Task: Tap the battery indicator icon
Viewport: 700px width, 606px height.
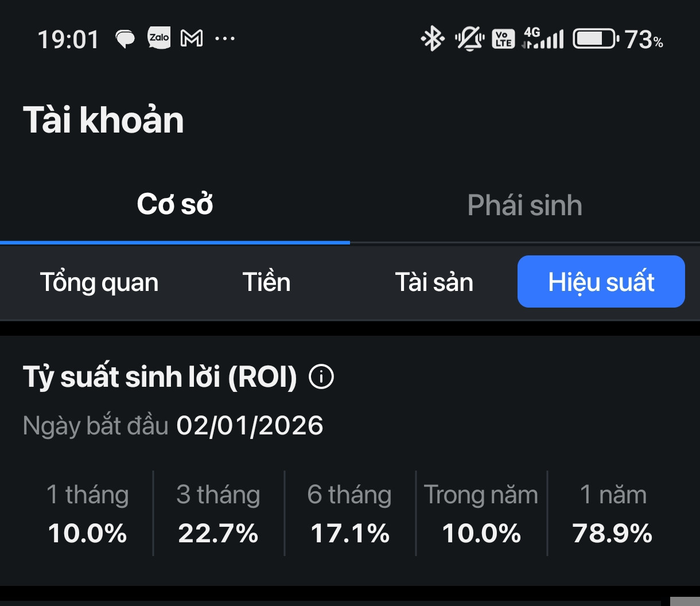Action: (x=597, y=39)
